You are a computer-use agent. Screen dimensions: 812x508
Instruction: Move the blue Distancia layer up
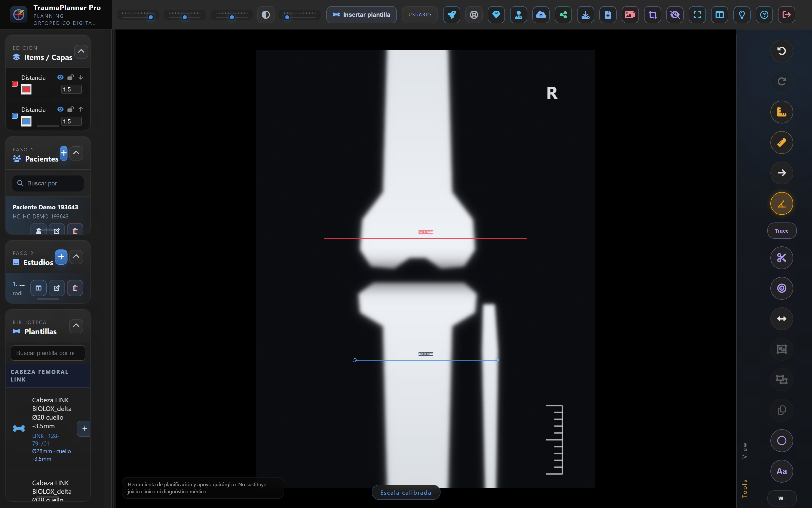(80, 109)
